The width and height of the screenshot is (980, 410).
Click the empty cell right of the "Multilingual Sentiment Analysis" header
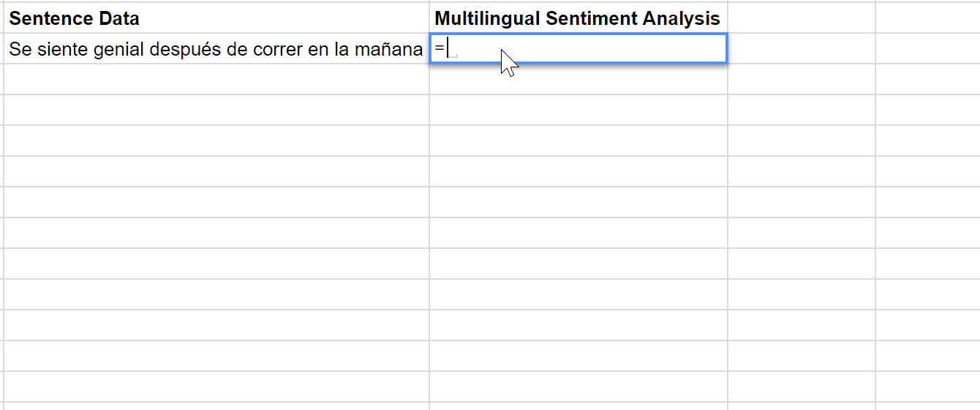point(802,18)
